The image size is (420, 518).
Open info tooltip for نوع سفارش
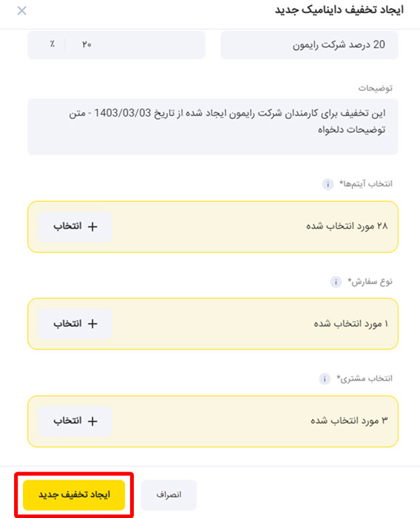coord(336,282)
